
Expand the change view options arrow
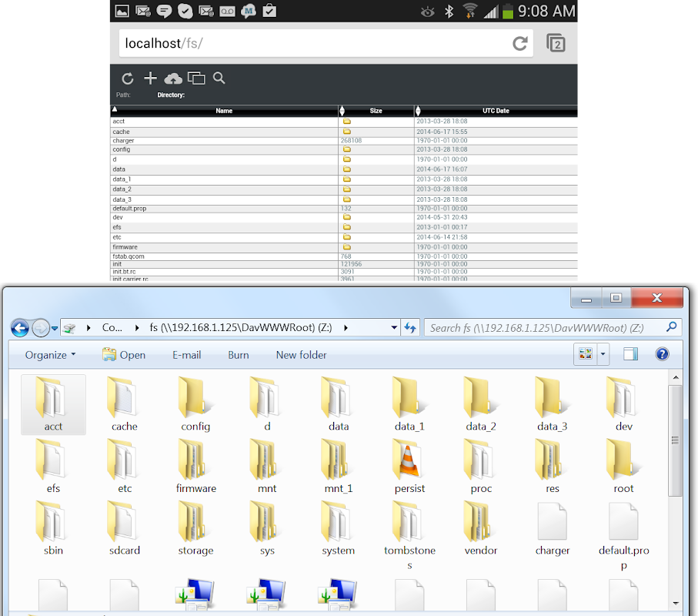point(603,354)
